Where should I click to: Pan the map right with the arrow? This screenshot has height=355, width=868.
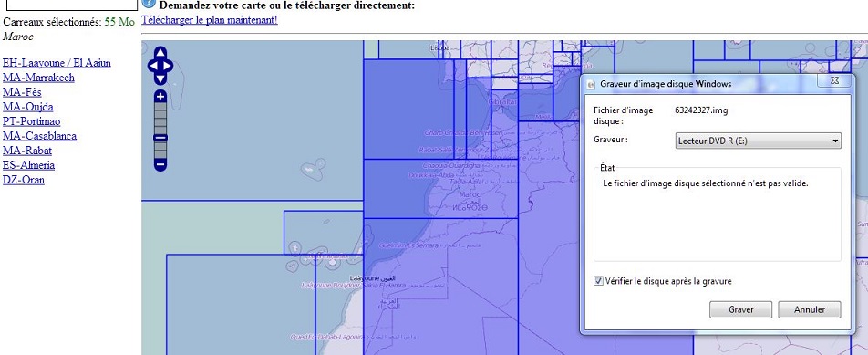coord(168,67)
